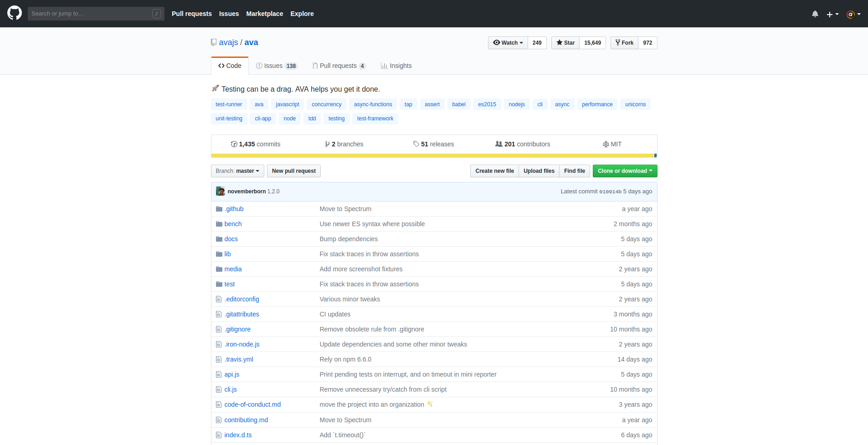Click the Find file button
The width and height of the screenshot is (868, 445).
(574, 171)
